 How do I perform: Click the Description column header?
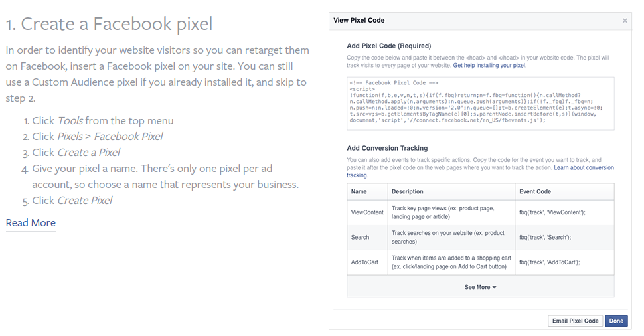pos(408,191)
